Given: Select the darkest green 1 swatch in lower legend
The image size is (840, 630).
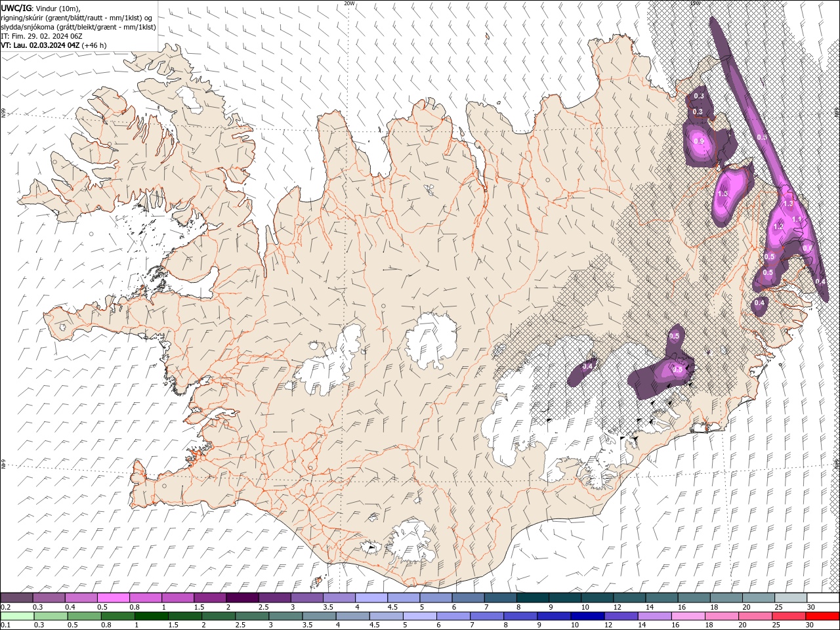Looking at the screenshot, I should [x=151, y=616].
